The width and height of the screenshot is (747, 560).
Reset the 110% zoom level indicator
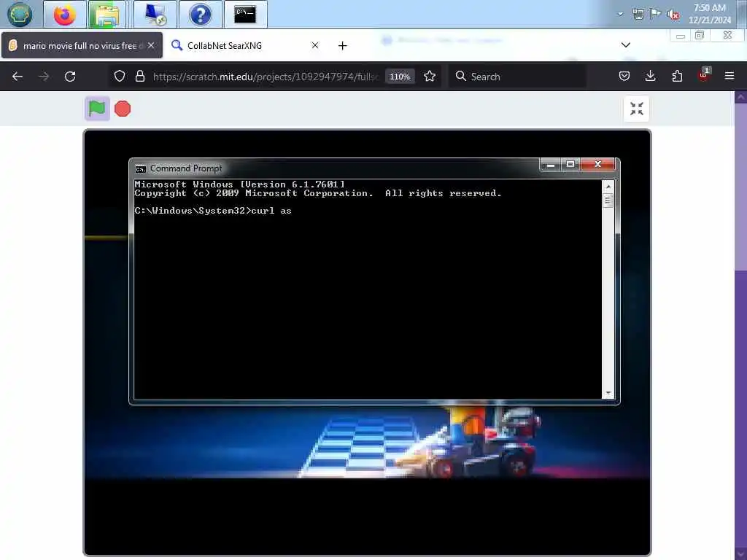400,76
